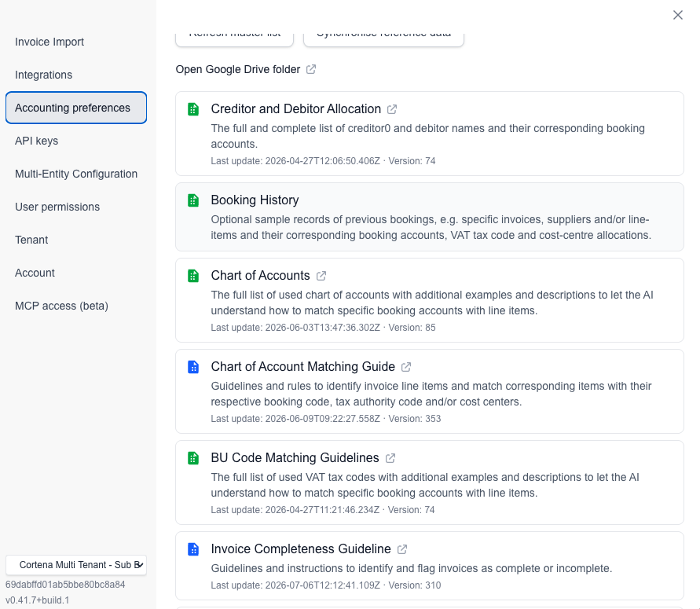Image resolution: width=700 pixels, height=609 pixels.
Task: Click the green sheet icon for Creditor and Debitor Allocation
Action: (193, 109)
